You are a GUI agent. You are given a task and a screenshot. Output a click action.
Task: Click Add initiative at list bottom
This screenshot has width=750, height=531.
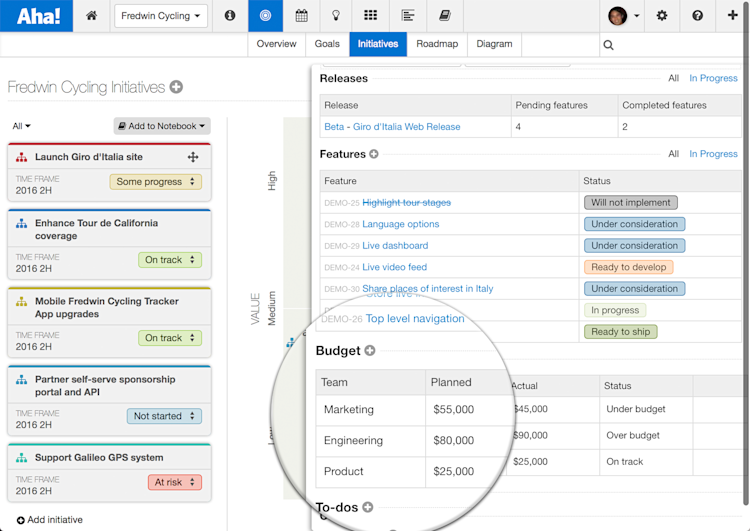50,520
